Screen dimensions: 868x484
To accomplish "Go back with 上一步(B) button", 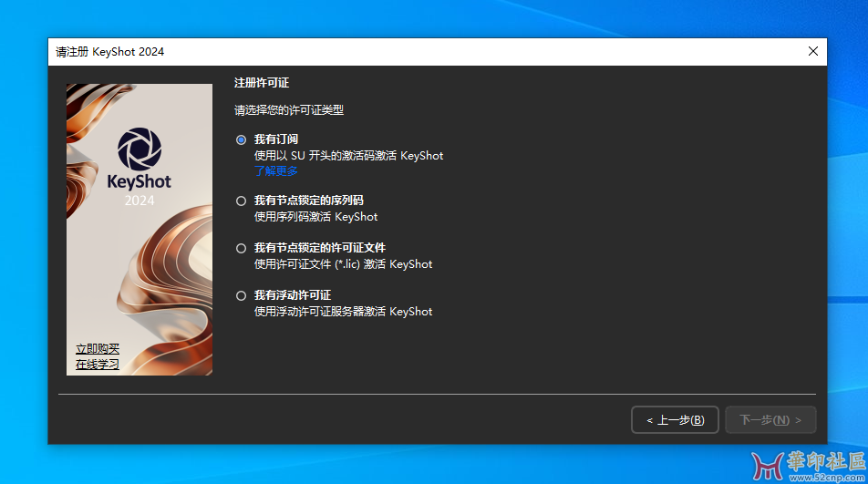I will 675,420.
